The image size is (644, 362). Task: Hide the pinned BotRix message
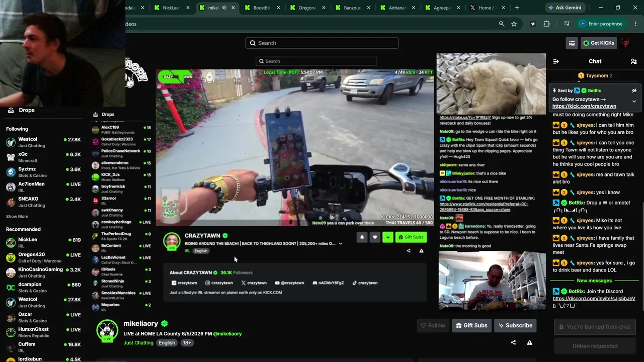tap(634, 90)
